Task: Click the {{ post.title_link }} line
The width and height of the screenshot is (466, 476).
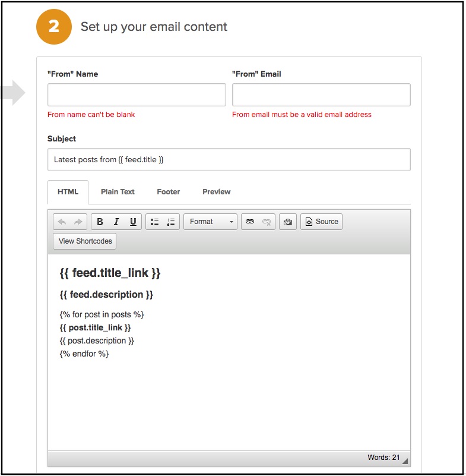Action: click(95, 328)
